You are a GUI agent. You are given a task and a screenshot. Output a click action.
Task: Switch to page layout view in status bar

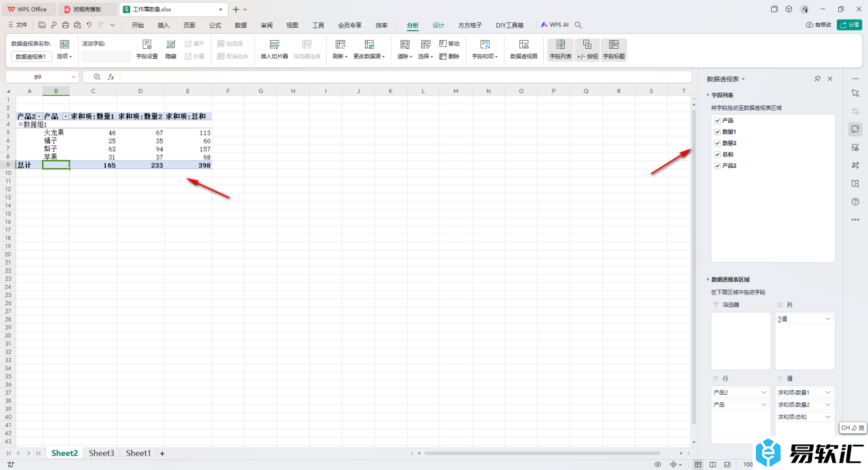pos(713,465)
